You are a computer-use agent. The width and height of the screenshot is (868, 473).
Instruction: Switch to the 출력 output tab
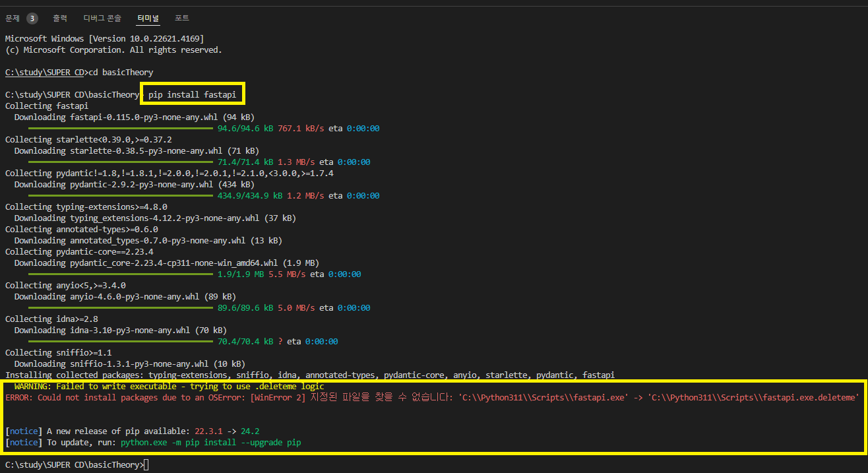click(x=60, y=18)
